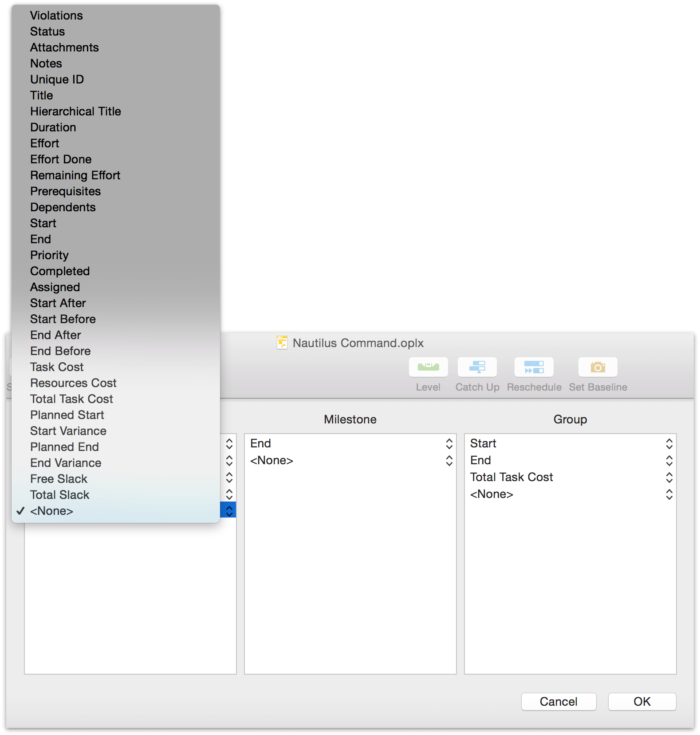
Task: Choose Start from the popup menu
Action: pos(116,223)
